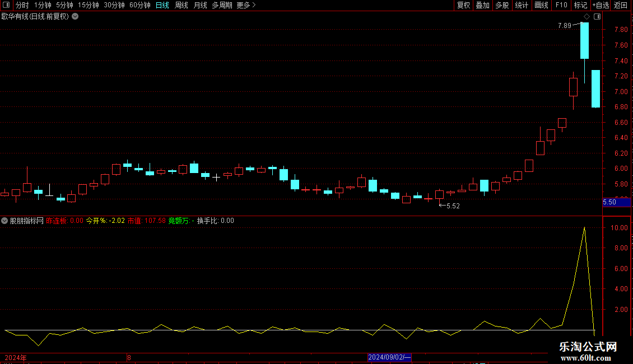Click the 2.00 indicator axis label
This screenshot has height=364, width=633.
[621, 310]
